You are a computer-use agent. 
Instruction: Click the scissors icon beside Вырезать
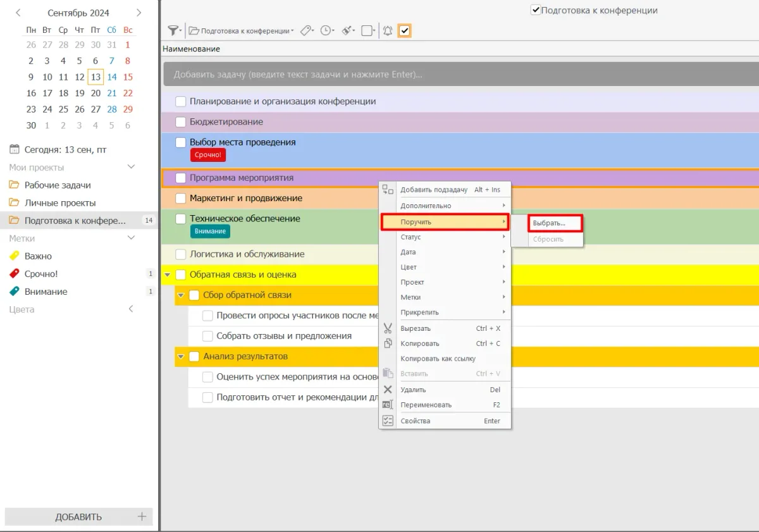(388, 328)
